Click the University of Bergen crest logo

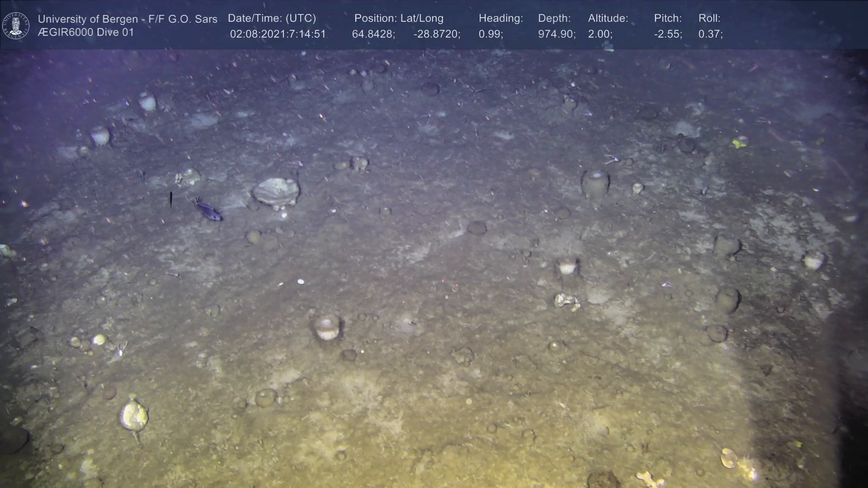16,26
